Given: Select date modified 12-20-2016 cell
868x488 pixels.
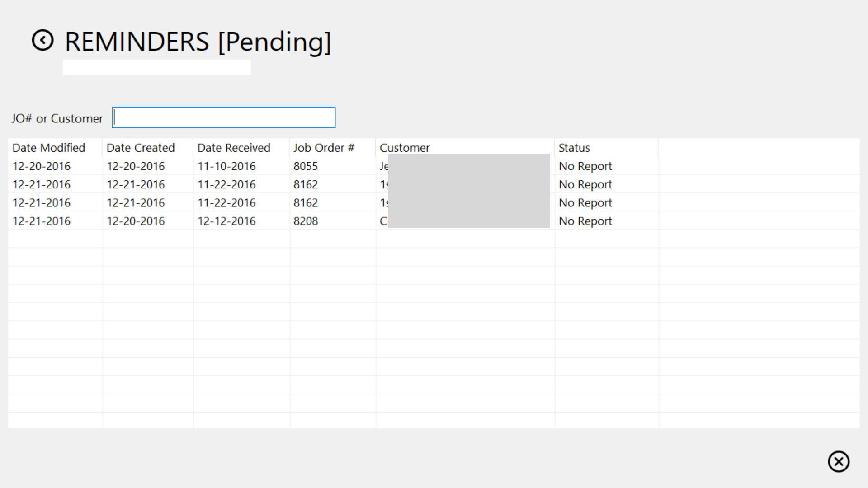Looking at the screenshot, I should [x=42, y=166].
